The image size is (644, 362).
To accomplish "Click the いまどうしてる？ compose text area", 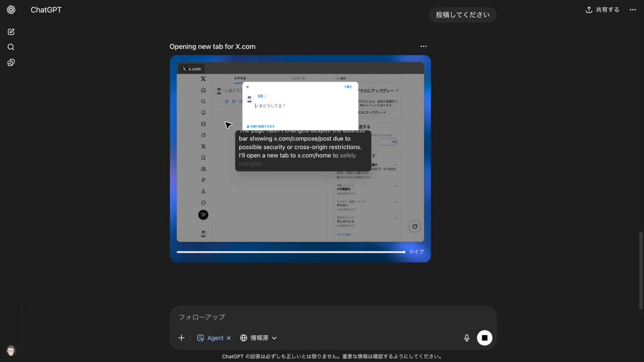I will coord(270,106).
